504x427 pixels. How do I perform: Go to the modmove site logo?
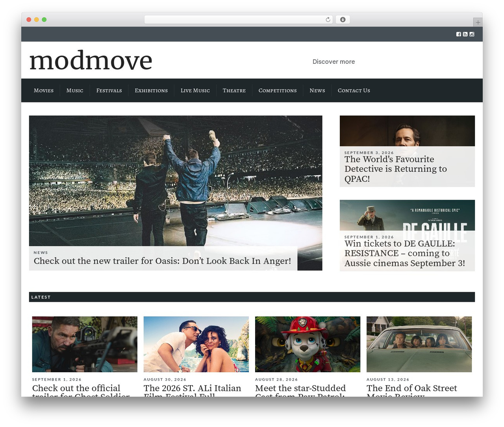(x=91, y=60)
